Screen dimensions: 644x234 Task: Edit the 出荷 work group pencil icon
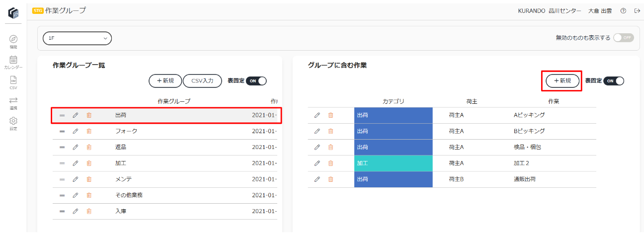76,115
